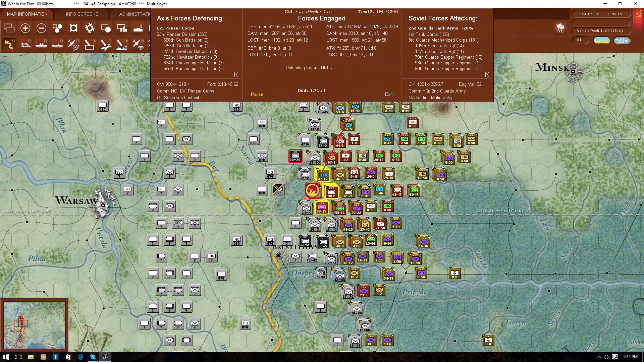Click the clear weather indicator

(x=602, y=41)
